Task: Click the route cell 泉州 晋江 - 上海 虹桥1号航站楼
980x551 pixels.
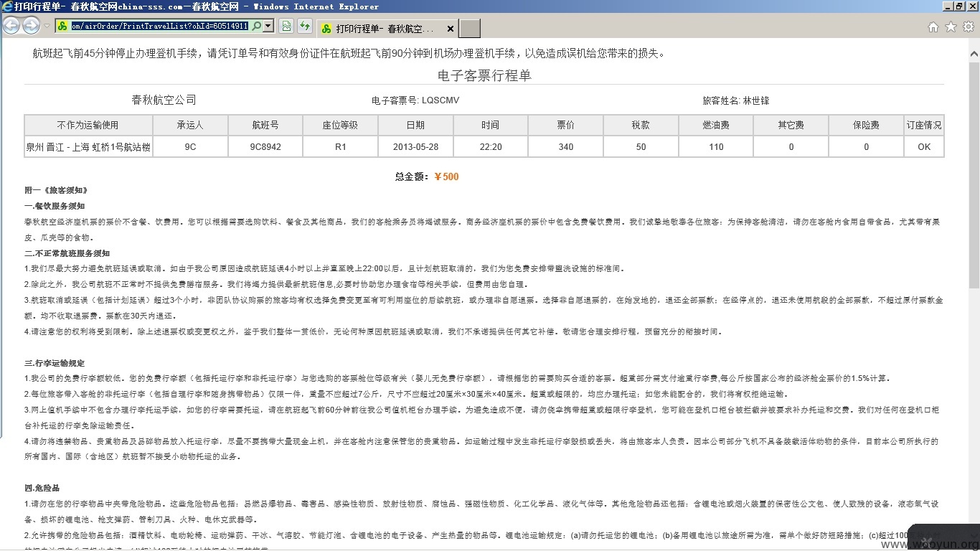Action: tap(88, 146)
